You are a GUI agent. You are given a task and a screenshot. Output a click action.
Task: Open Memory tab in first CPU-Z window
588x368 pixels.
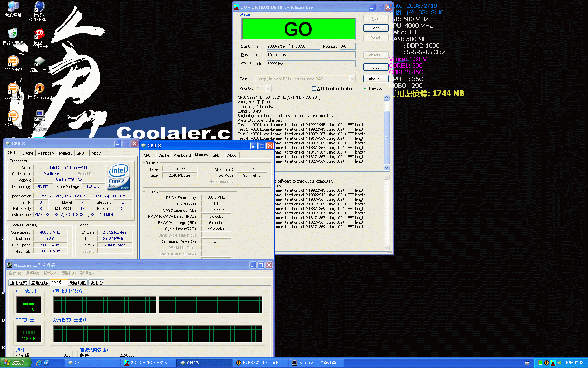tap(66, 153)
